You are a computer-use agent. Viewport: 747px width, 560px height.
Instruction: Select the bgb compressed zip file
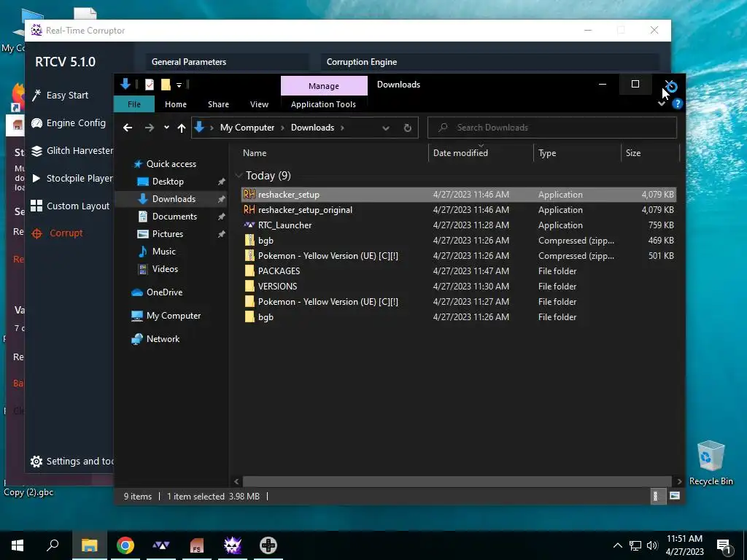click(458, 240)
